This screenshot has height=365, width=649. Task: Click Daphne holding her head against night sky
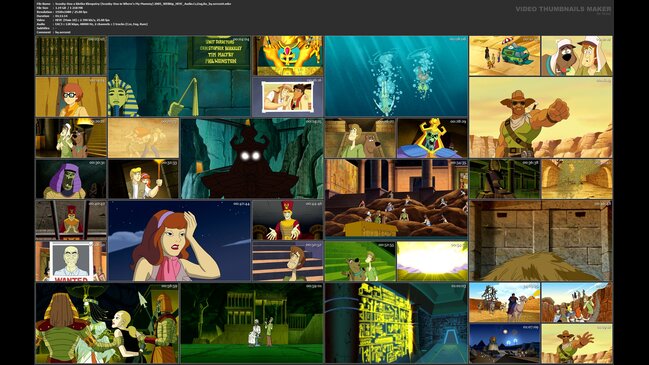(x=179, y=241)
